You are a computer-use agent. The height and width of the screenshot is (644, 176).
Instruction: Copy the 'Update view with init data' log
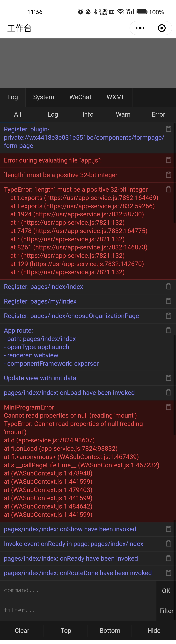(x=169, y=378)
